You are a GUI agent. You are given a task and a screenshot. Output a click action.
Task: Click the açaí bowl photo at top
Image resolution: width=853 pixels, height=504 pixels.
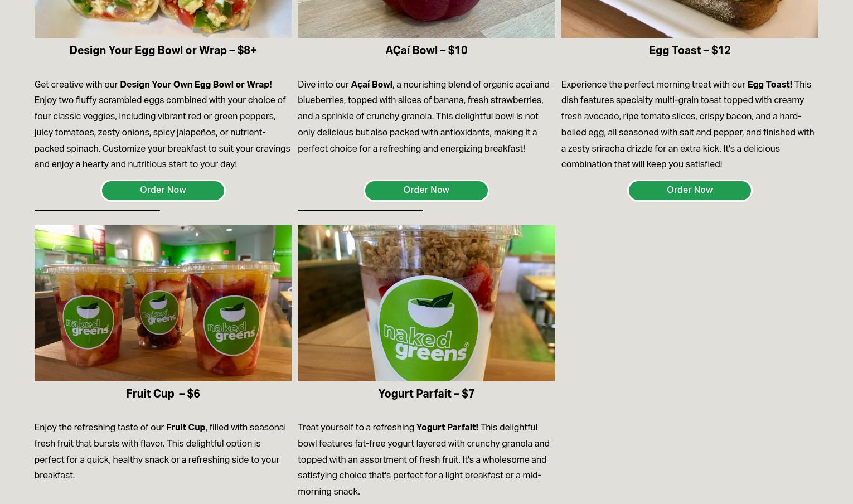tap(426, 18)
